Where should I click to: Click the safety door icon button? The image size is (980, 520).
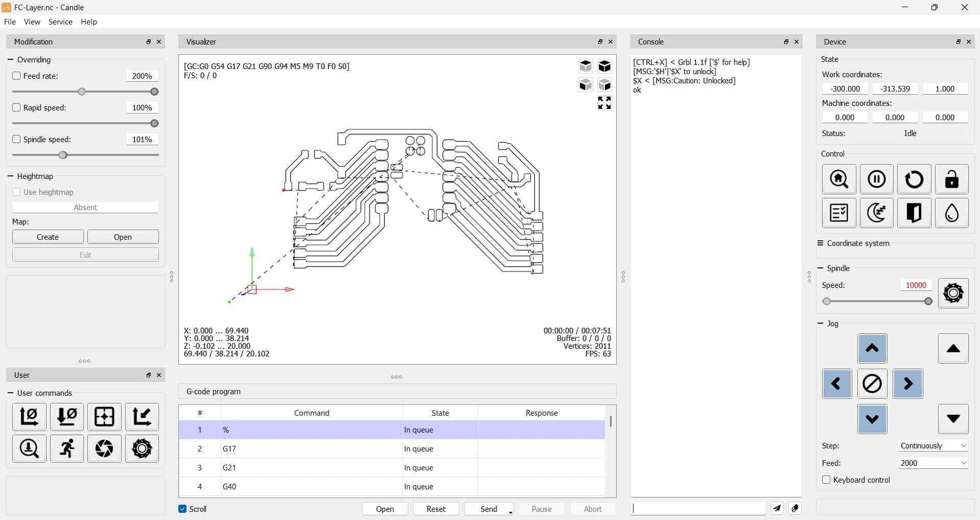coord(914,213)
